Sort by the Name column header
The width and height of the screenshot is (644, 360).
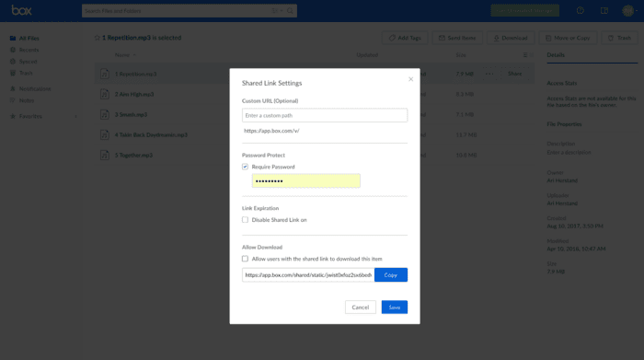coord(122,54)
